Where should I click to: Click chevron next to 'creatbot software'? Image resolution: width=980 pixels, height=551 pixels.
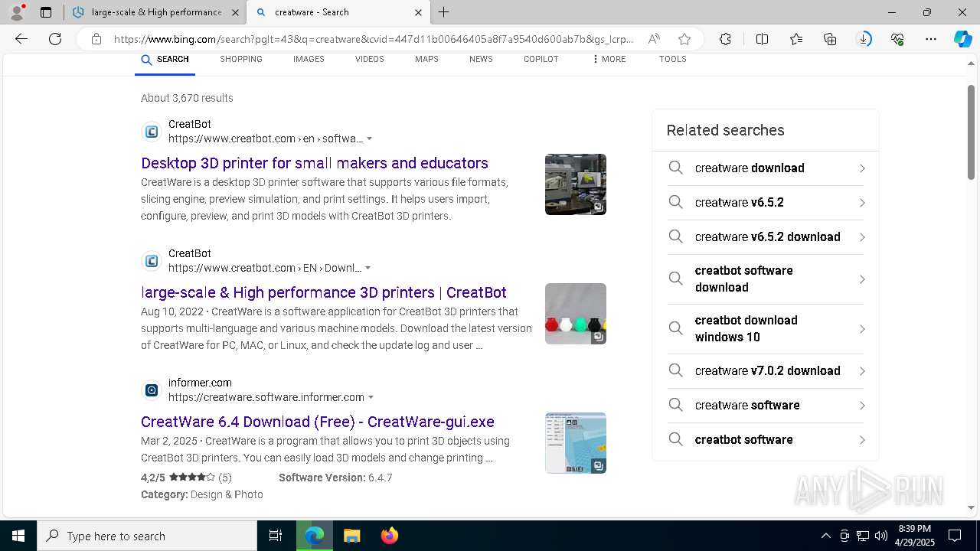pyautogui.click(x=862, y=440)
